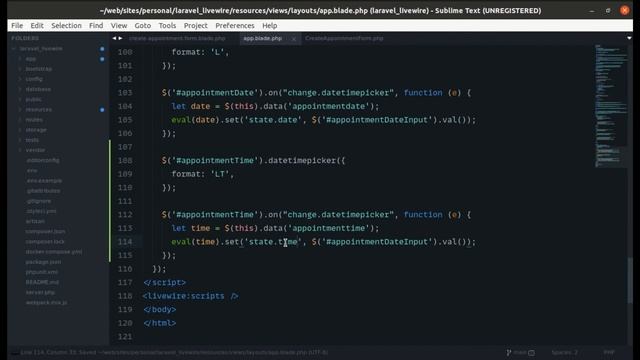The image size is (640, 360).
Task: Expand the resources folder
Action: coord(20,109)
